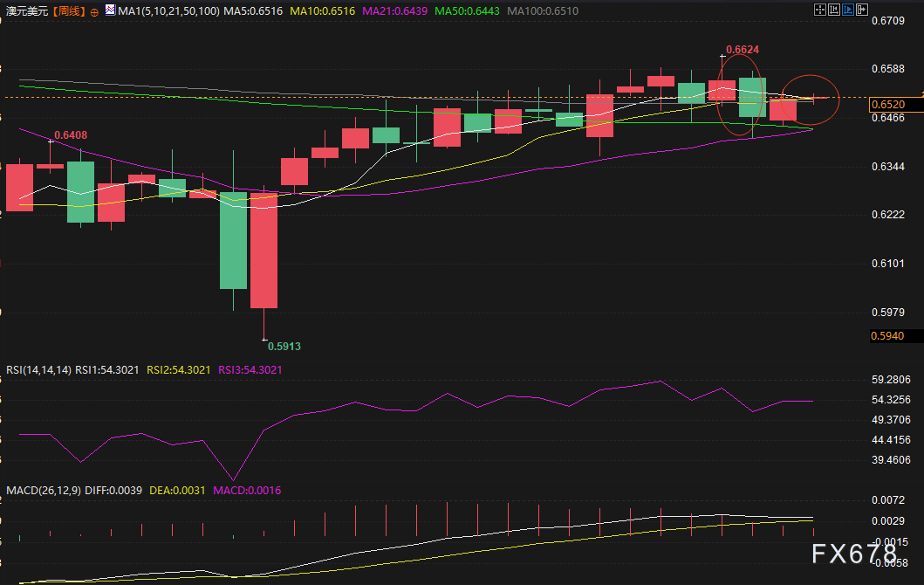Click the DEA:0.0031 value
Viewport: 924px width, 585px height.
point(177,491)
